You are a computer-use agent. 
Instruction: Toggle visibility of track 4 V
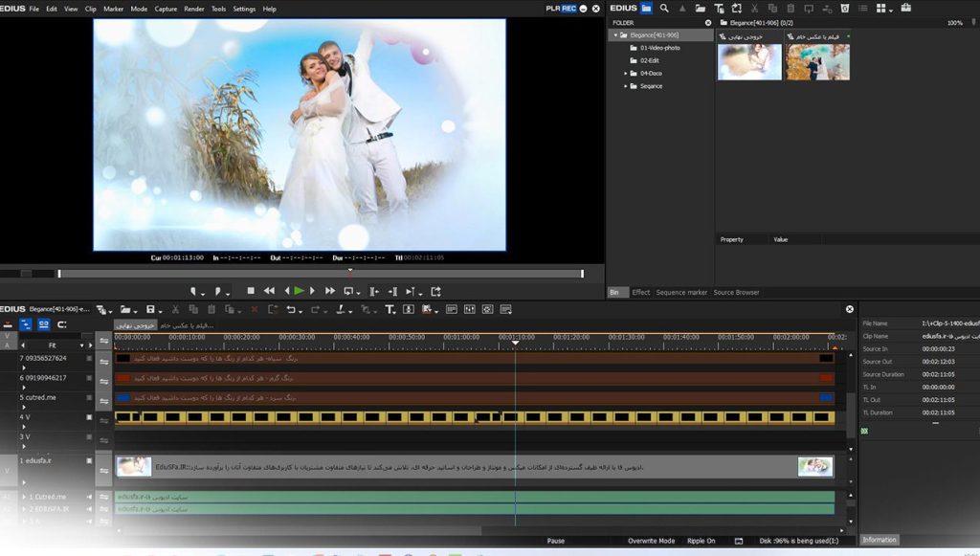click(89, 417)
